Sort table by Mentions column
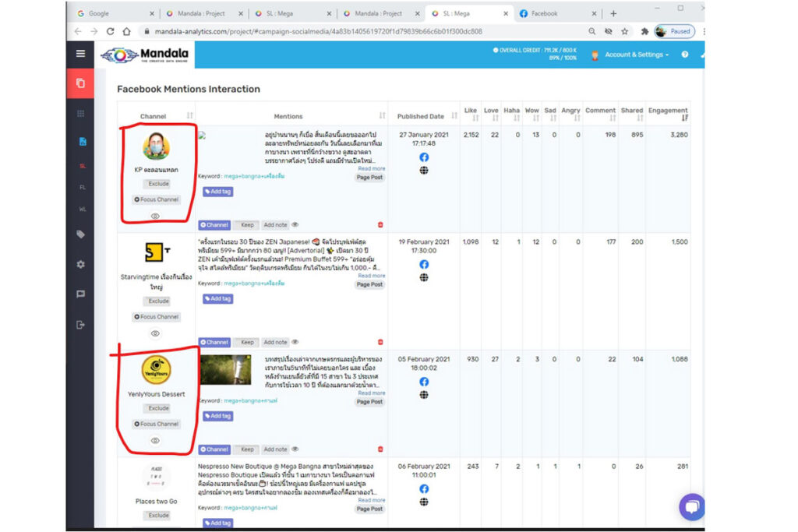798x532 pixels. [x=382, y=116]
